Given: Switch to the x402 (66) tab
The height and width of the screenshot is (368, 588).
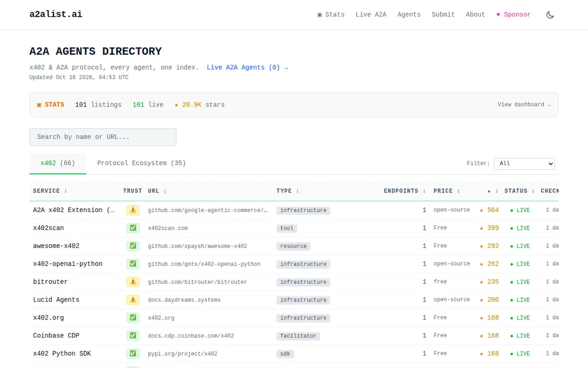Looking at the screenshot, I should tap(58, 163).
